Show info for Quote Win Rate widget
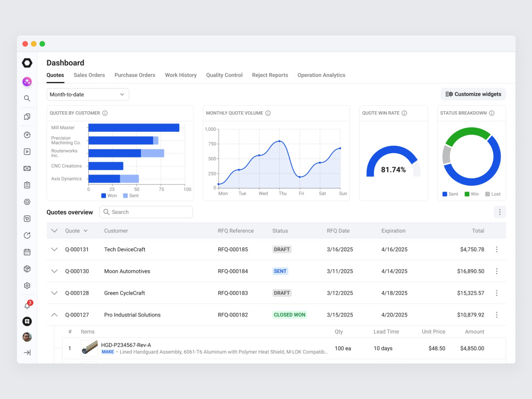The width and height of the screenshot is (532, 399). click(404, 113)
